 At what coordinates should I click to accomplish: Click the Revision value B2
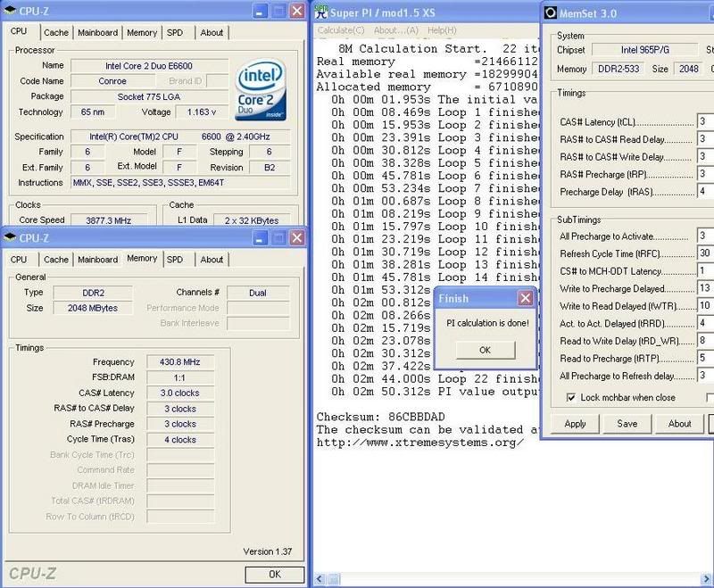click(270, 168)
